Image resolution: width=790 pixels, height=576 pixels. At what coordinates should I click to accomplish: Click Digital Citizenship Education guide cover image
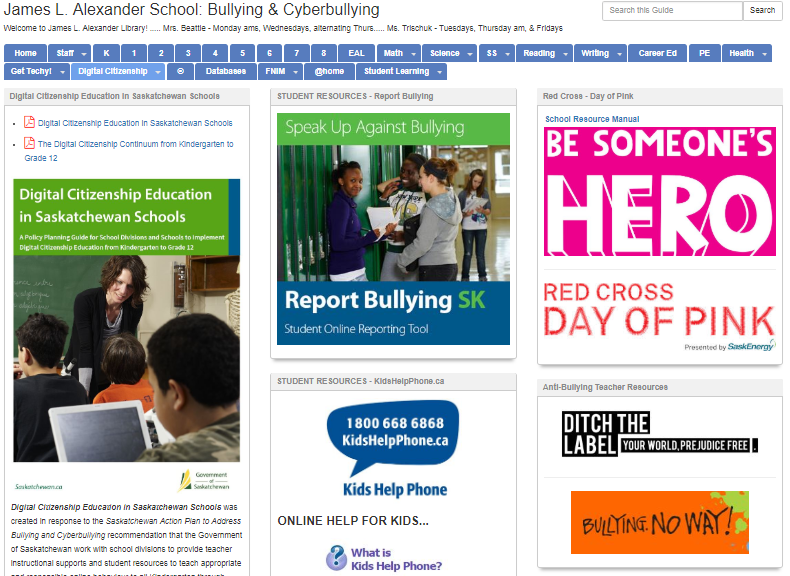tap(126, 321)
